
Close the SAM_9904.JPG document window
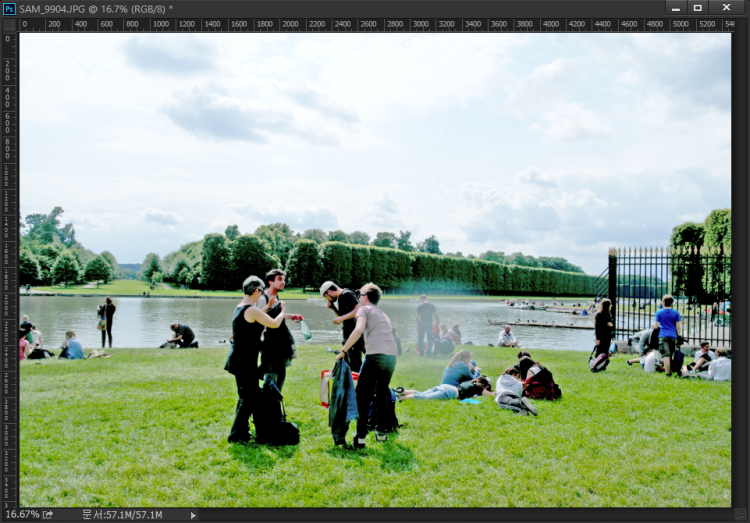pos(729,8)
